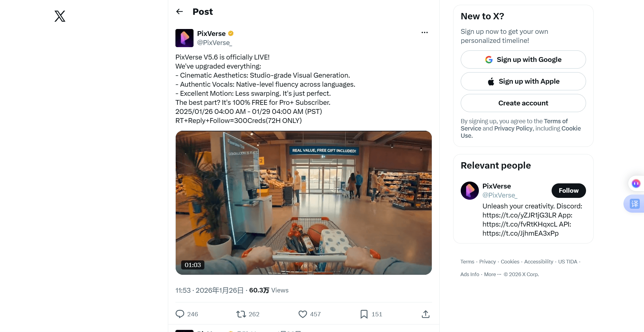Screen dimensions: 644x332
Task: Click the reply speech bubble icon
Action: [x=180, y=314]
